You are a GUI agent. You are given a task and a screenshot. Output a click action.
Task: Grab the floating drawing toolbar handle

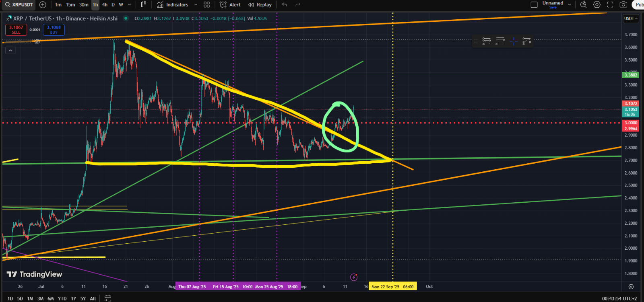point(476,41)
